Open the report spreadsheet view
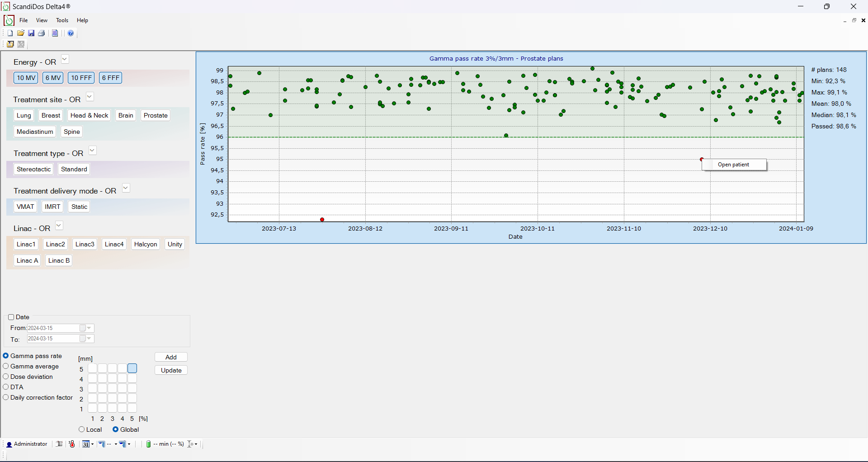 pyautogui.click(x=55, y=33)
